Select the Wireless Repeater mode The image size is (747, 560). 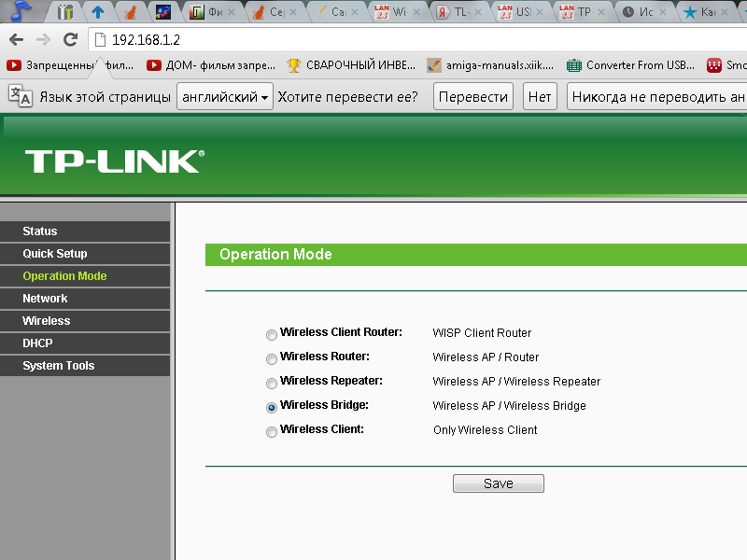[272, 384]
